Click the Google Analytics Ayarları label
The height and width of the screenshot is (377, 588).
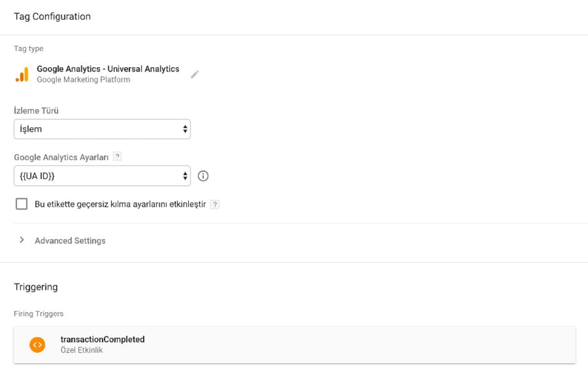[x=61, y=157]
